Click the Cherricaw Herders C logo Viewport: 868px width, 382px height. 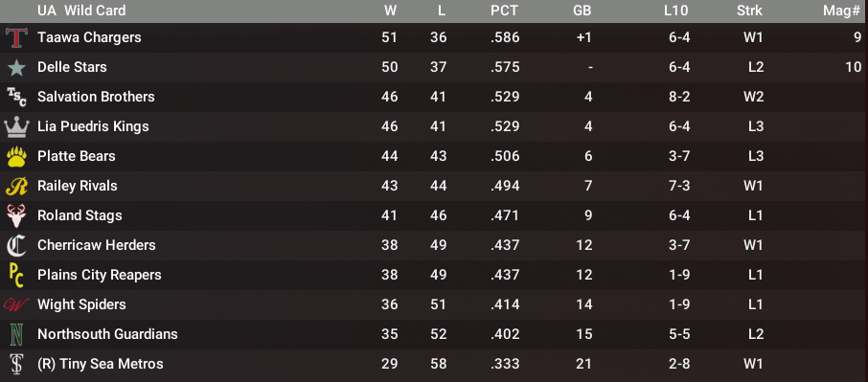coord(16,245)
